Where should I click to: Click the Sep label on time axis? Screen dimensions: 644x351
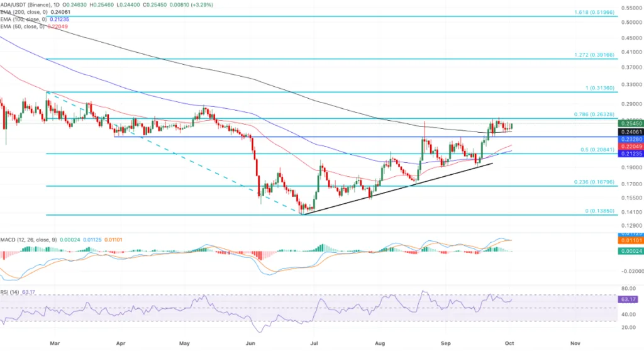pos(446,343)
